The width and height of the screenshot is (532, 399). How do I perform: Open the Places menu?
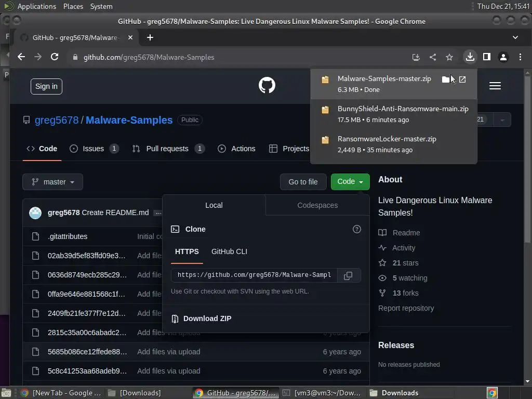pyautogui.click(x=73, y=6)
